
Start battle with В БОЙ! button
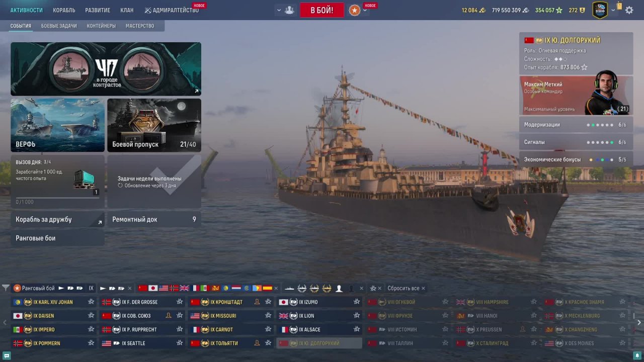click(x=322, y=10)
